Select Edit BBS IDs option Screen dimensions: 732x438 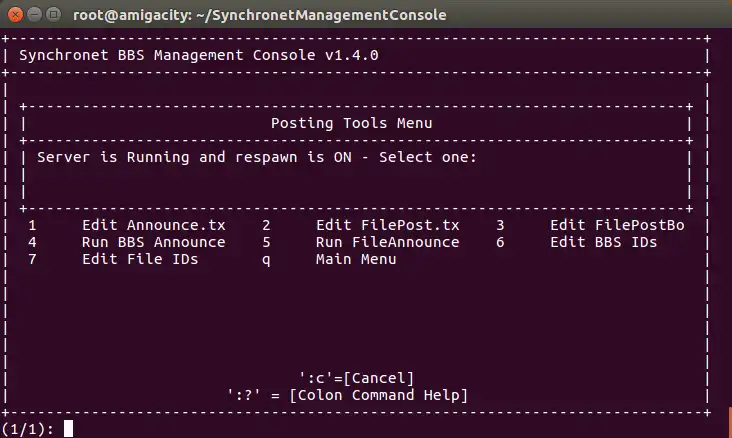pyautogui.click(x=604, y=242)
